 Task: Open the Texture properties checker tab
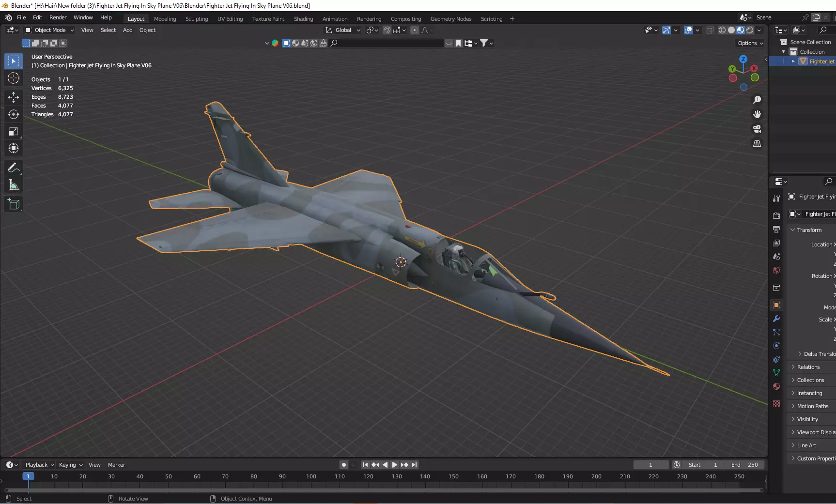pyautogui.click(x=776, y=404)
